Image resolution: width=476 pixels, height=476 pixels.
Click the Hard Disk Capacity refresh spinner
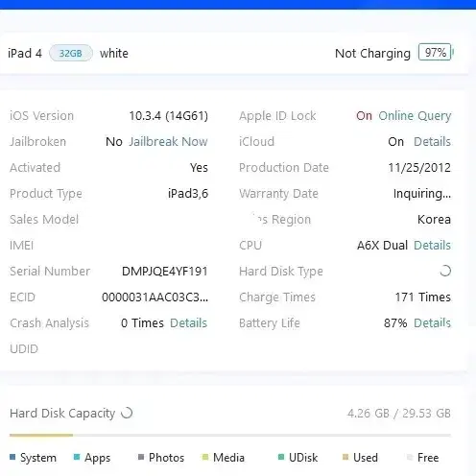127,413
